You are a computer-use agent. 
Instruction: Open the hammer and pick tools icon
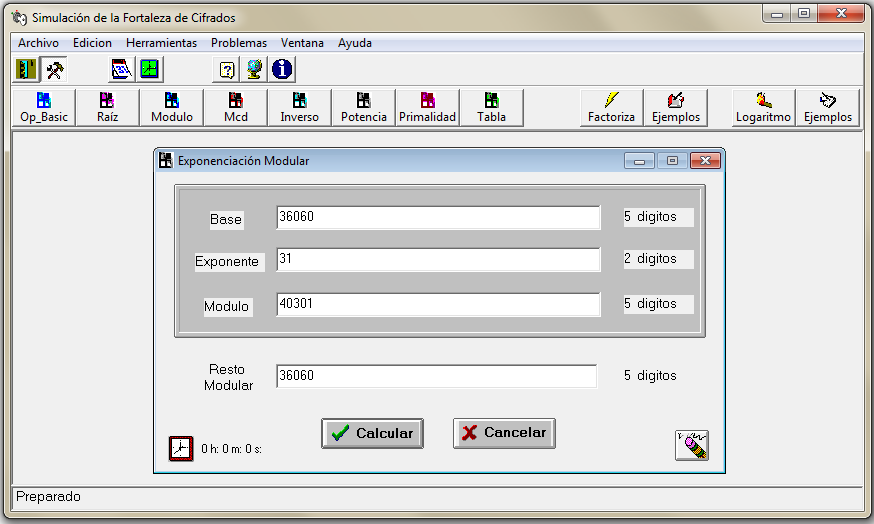[54, 69]
